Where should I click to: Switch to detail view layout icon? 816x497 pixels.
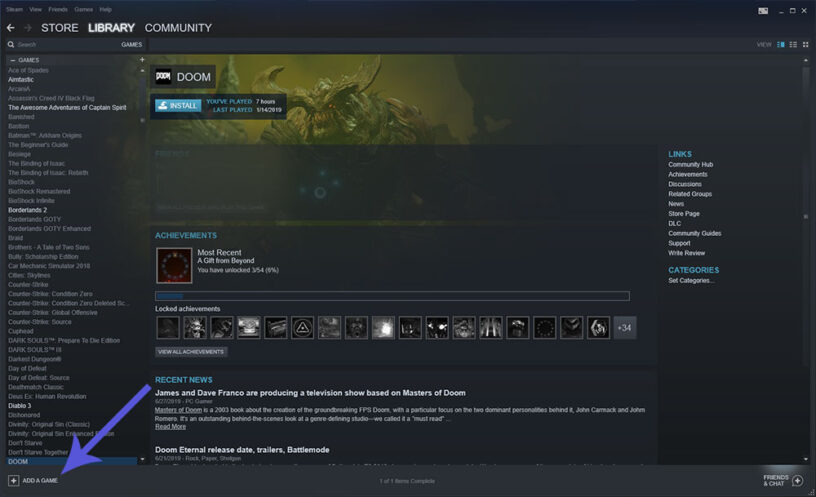(781, 45)
